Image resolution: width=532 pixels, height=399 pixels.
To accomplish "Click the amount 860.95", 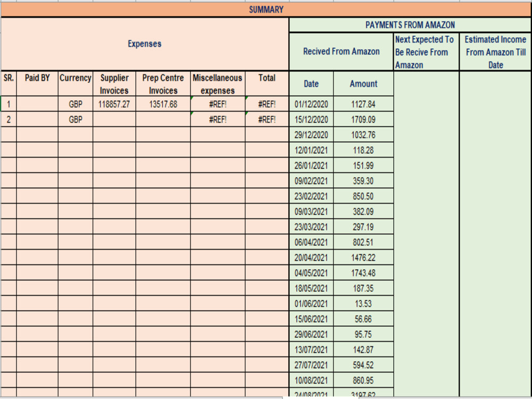I will tap(363, 380).
